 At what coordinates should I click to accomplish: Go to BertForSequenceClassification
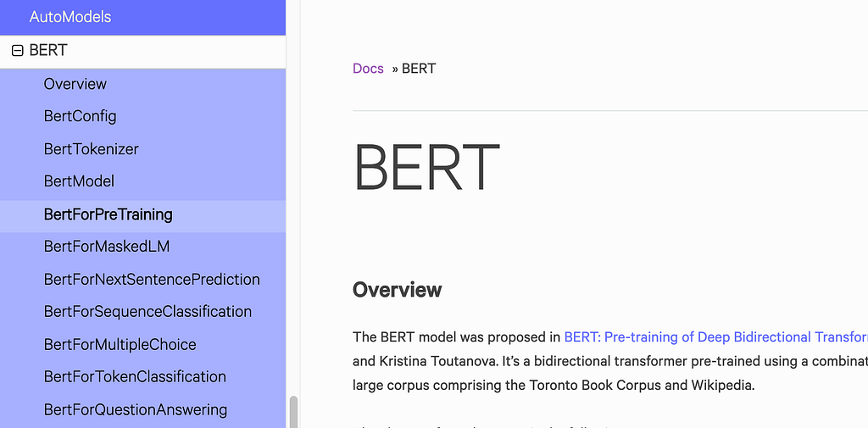pos(147,312)
